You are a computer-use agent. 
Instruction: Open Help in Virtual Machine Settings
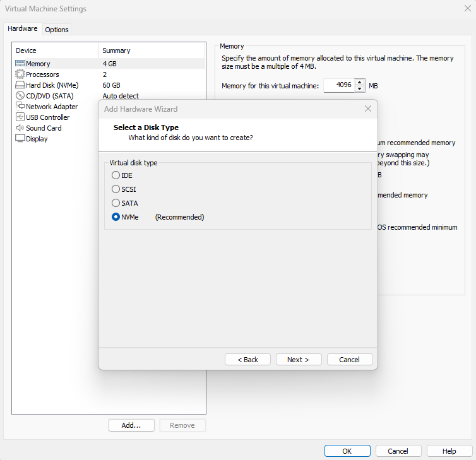coord(449,451)
